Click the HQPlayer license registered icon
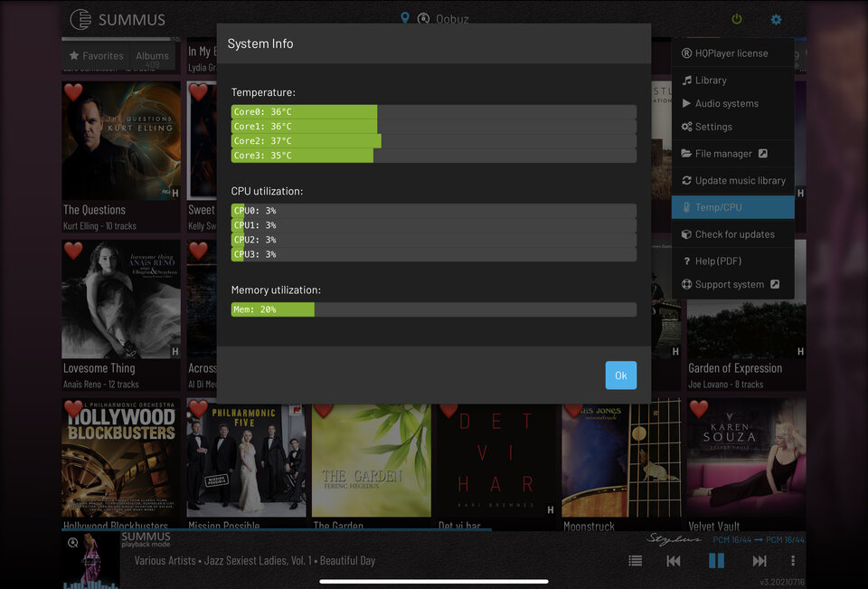This screenshot has width=868, height=589. click(686, 53)
